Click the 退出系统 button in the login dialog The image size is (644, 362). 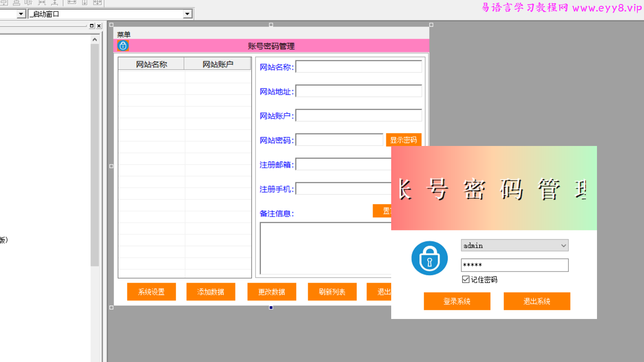coord(537,301)
